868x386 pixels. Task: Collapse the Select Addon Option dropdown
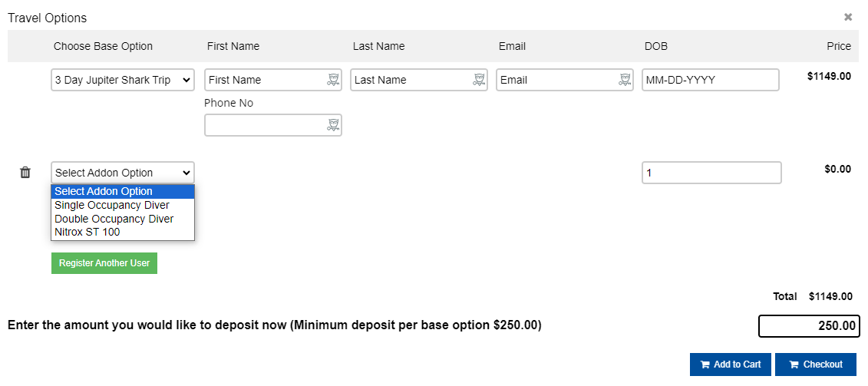pos(123,173)
